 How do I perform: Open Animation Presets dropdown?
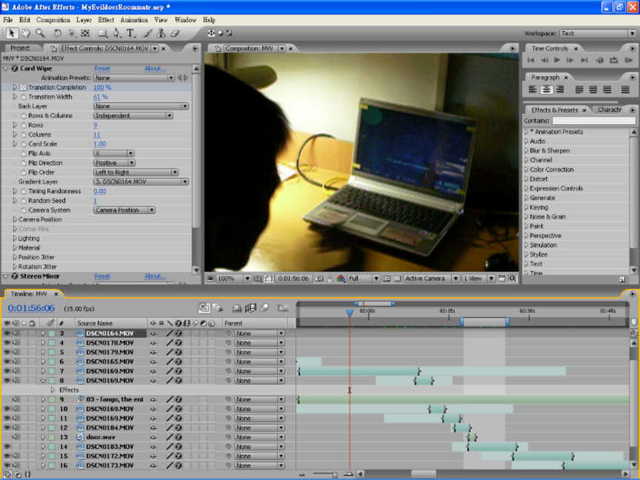coord(134,78)
